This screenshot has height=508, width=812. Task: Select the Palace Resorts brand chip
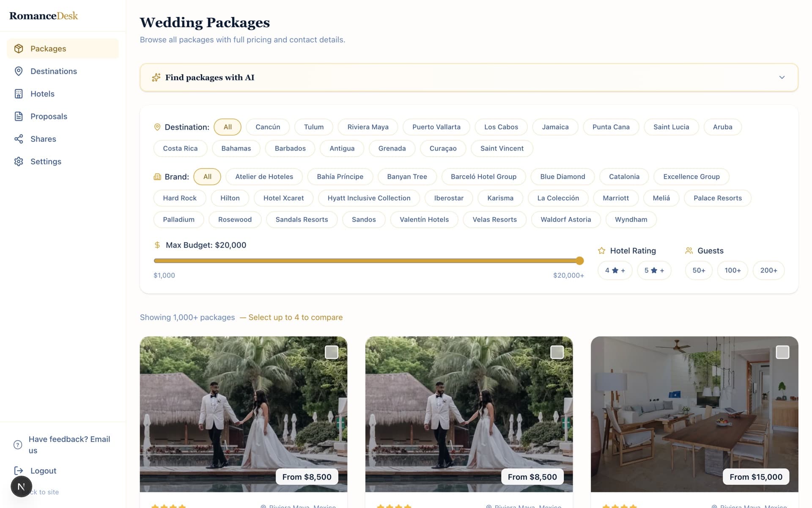point(718,198)
